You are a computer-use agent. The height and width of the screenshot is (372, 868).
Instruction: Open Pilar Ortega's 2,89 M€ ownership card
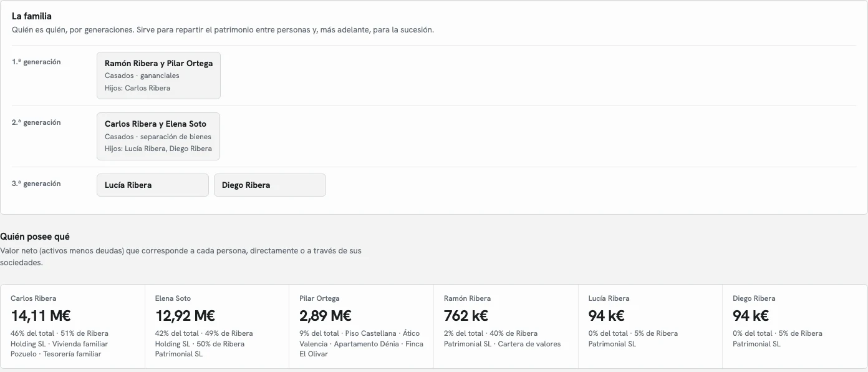pos(362,326)
